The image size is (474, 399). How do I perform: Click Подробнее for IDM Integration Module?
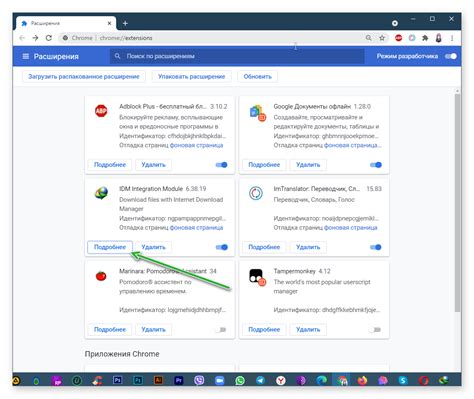tap(110, 247)
